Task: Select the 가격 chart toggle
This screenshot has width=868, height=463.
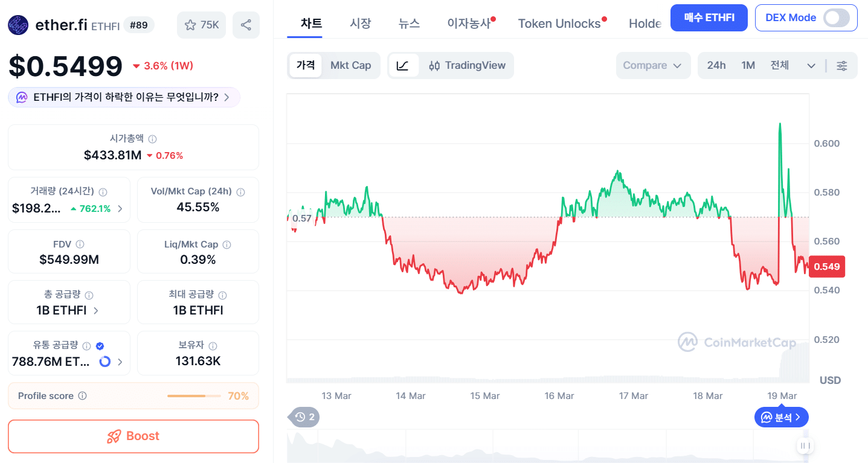Action: [x=306, y=65]
